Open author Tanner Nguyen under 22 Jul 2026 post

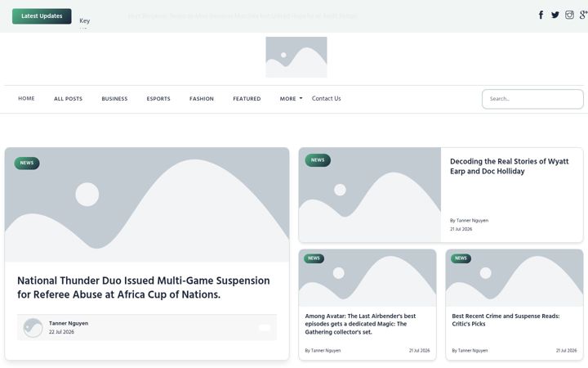[x=69, y=323]
